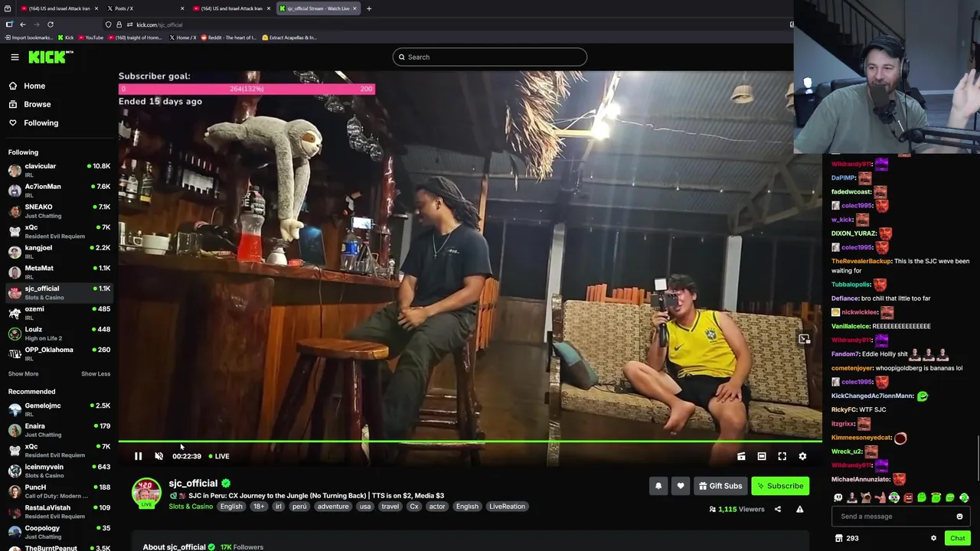
Task: Open Coopology recommended channel
Action: [59, 532]
